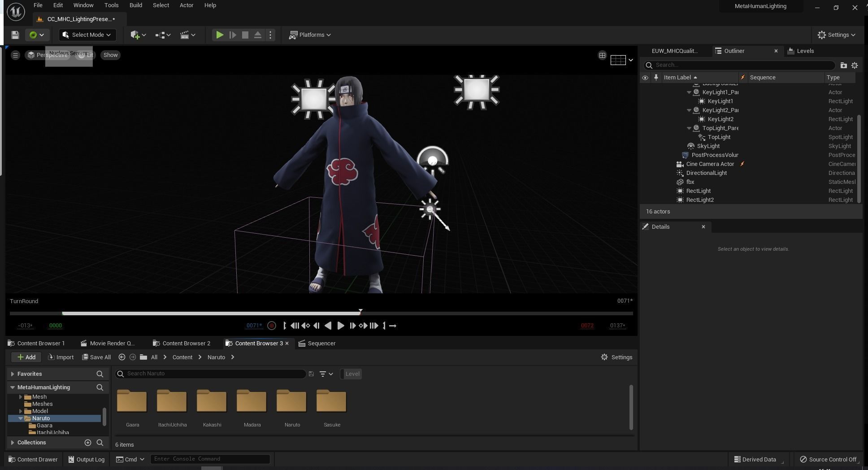Image resolution: width=868 pixels, height=470 pixels.
Task: Open the File menu
Action: pyautogui.click(x=38, y=5)
